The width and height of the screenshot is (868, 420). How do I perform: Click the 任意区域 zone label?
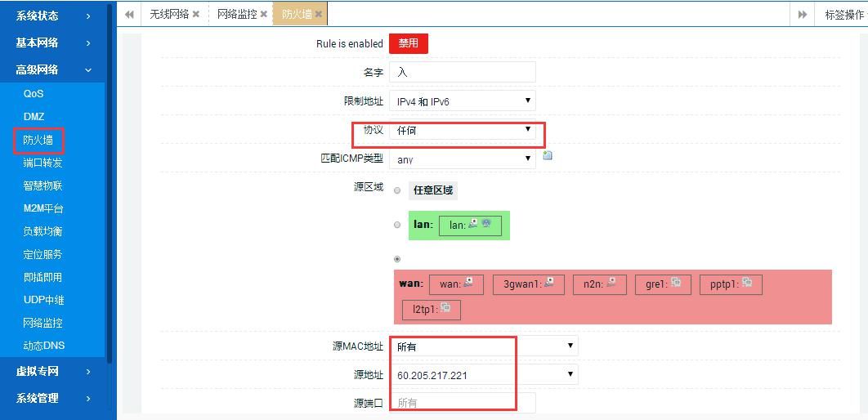[433, 190]
